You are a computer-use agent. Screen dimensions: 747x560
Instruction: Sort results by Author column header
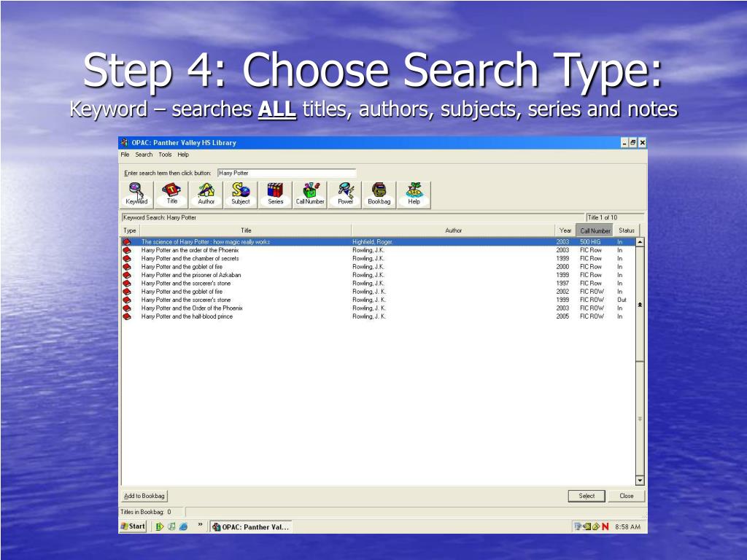pyautogui.click(x=454, y=230)
